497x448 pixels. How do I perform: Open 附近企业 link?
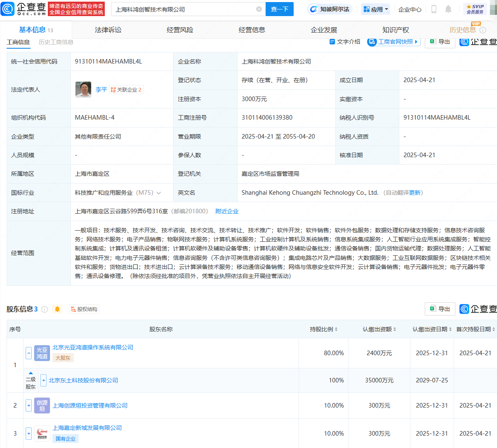(x=227, y=211)
